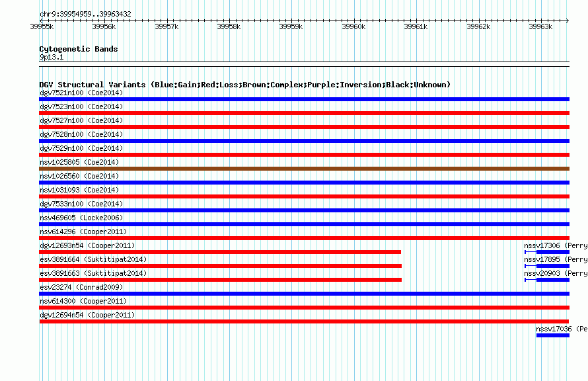
Task: Click the nssv17306 blue gain feature
Action: (x=547, y=252)
